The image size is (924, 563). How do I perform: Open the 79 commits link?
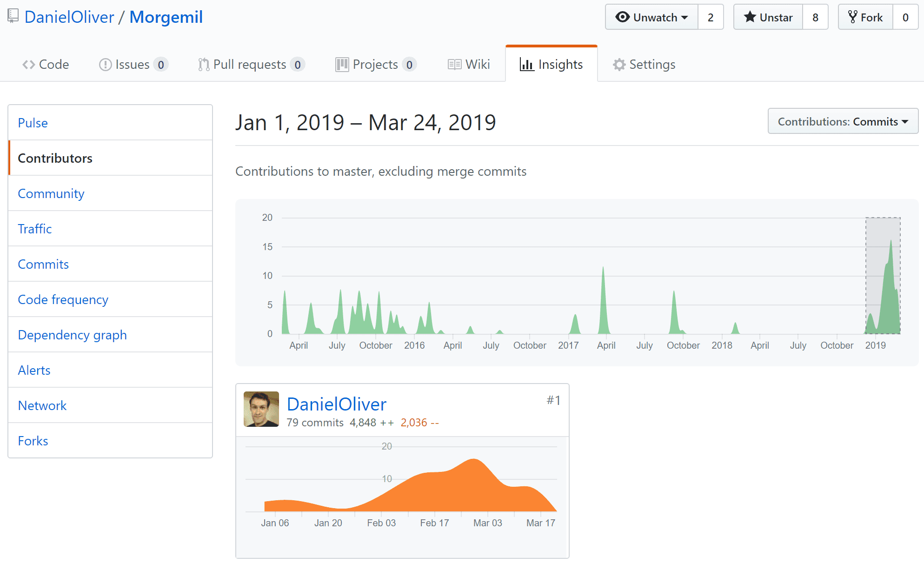[x=315, y=423]
